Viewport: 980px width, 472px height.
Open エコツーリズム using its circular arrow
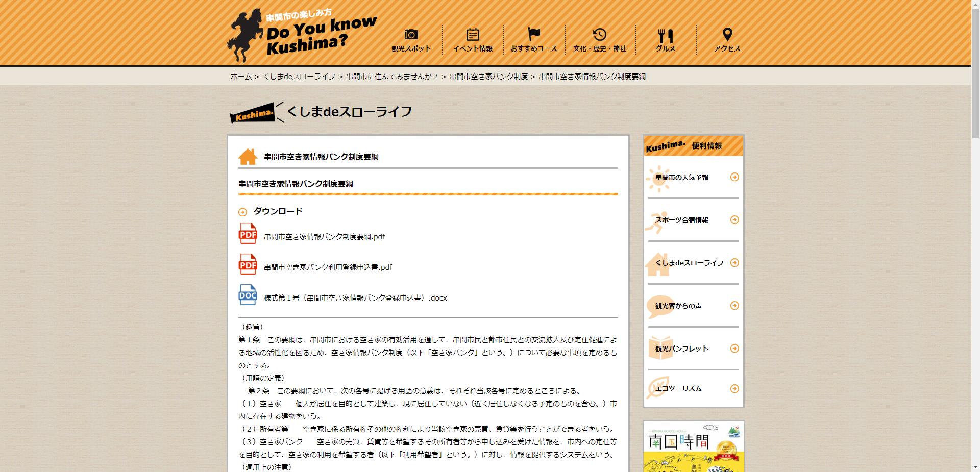pyautogui.click(x=735, y=388)
